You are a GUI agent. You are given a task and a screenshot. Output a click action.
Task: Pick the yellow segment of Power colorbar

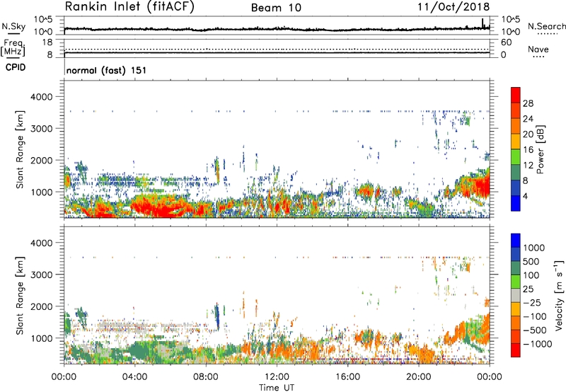click(x=516, y=142)
